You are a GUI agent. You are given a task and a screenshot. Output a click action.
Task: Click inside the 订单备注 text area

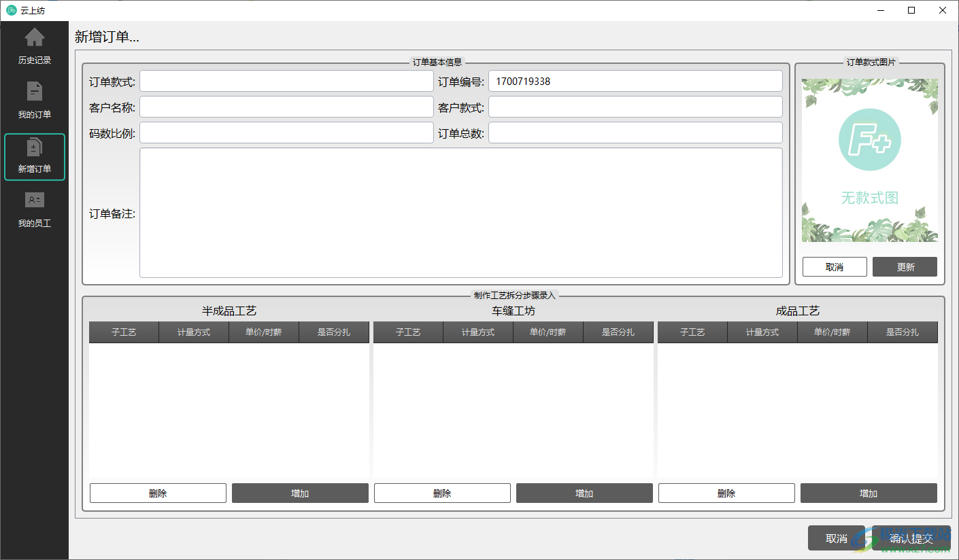click(x=461, y=212)
